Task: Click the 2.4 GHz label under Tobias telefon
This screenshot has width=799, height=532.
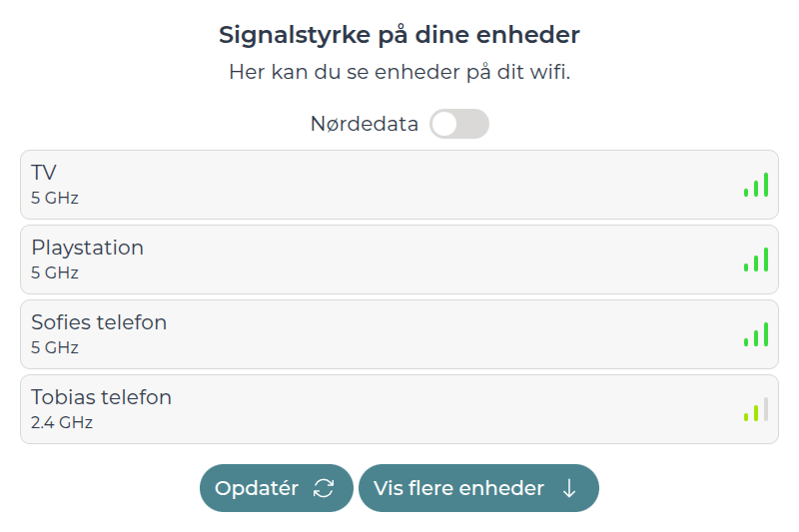Action: [62, 422]
